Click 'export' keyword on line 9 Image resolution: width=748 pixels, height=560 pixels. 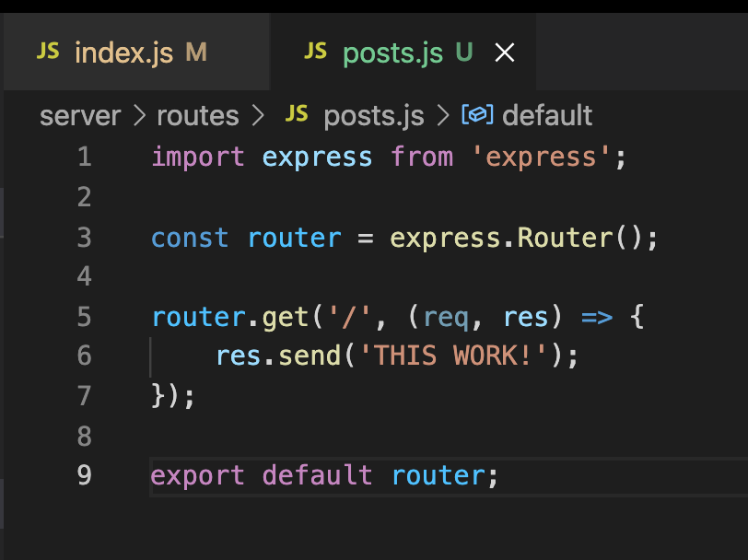[197, 476]
